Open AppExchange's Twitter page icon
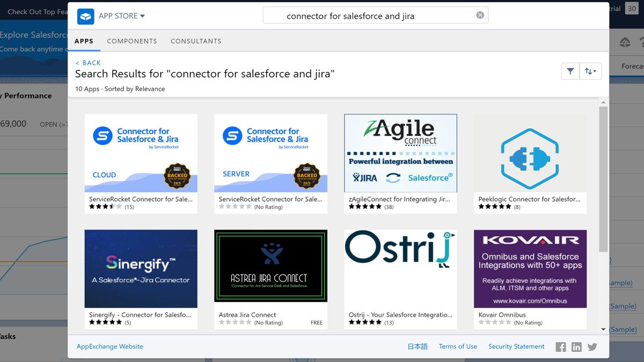This screenshot has height=362, width=644. click(592, 346)
